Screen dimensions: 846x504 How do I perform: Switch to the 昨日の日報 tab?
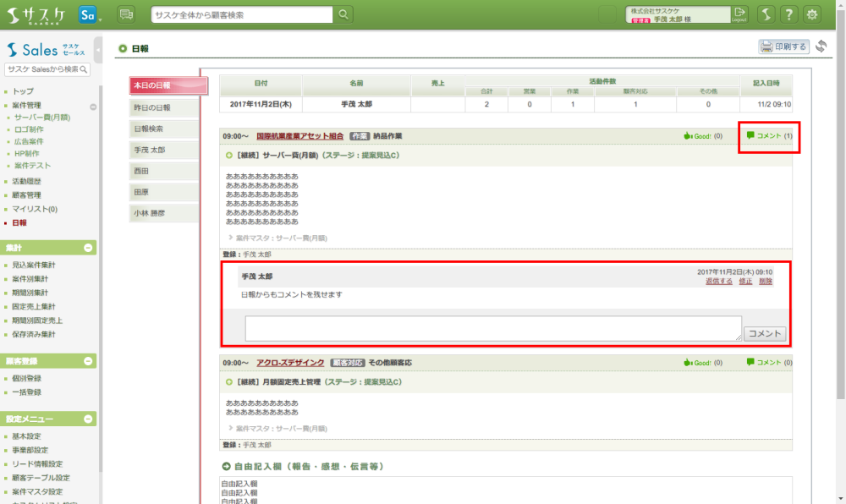point(152,107)
